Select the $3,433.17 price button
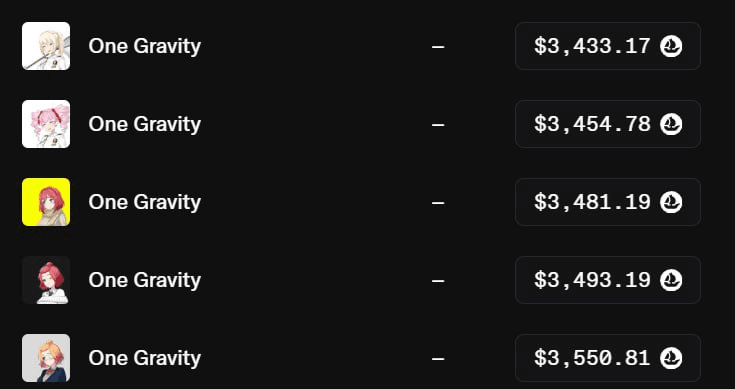 [x=608, y=46]
